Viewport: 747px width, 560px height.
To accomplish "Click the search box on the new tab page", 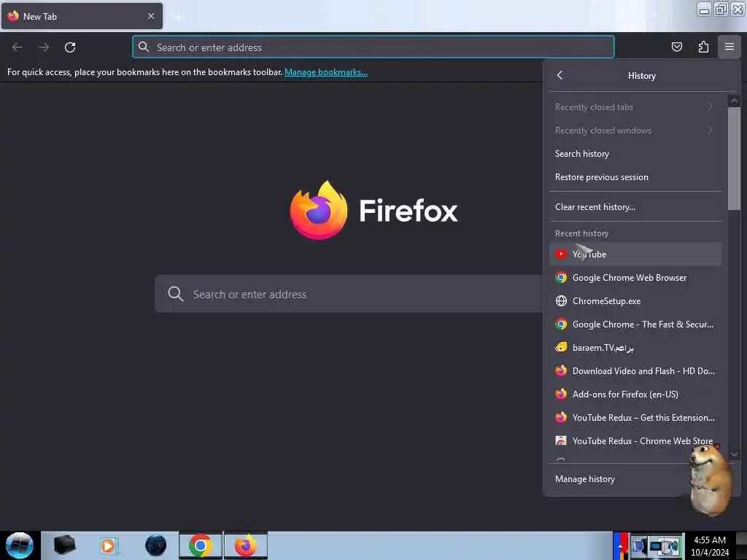I will (349, 294).
